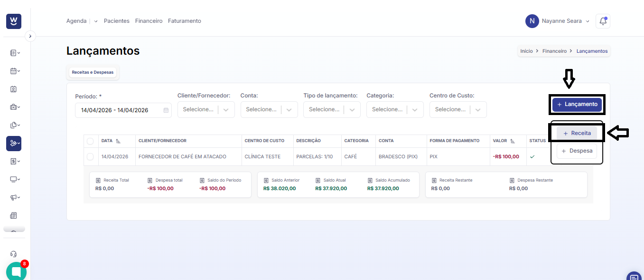Image resolution: width=644 pixels, height=280 pixels.
Task: Toggle the select-all checkbox in table header
Action: coord(90,141)
